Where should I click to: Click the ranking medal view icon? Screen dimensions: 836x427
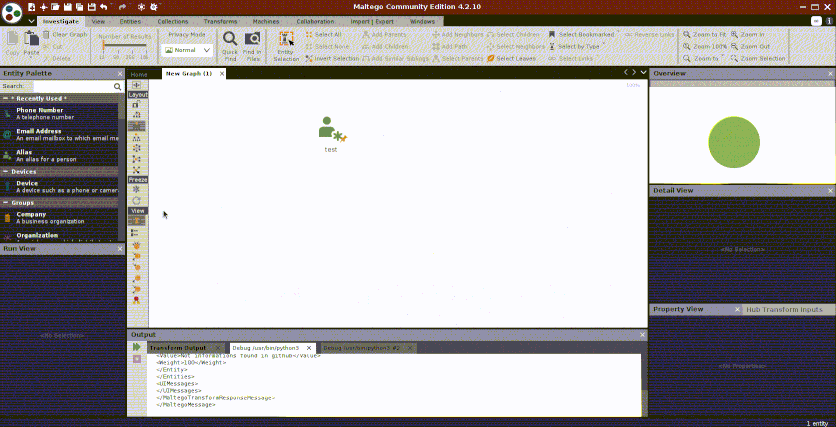click(136, 300)
